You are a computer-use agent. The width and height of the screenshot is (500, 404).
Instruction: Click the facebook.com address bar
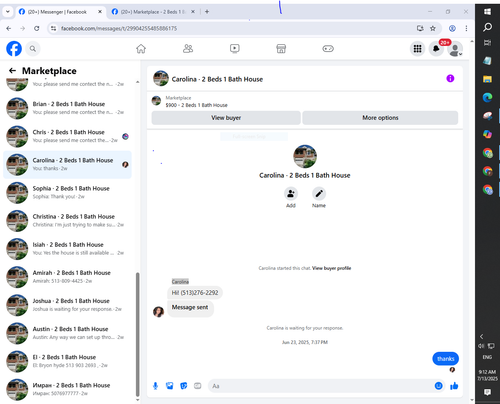233,28
